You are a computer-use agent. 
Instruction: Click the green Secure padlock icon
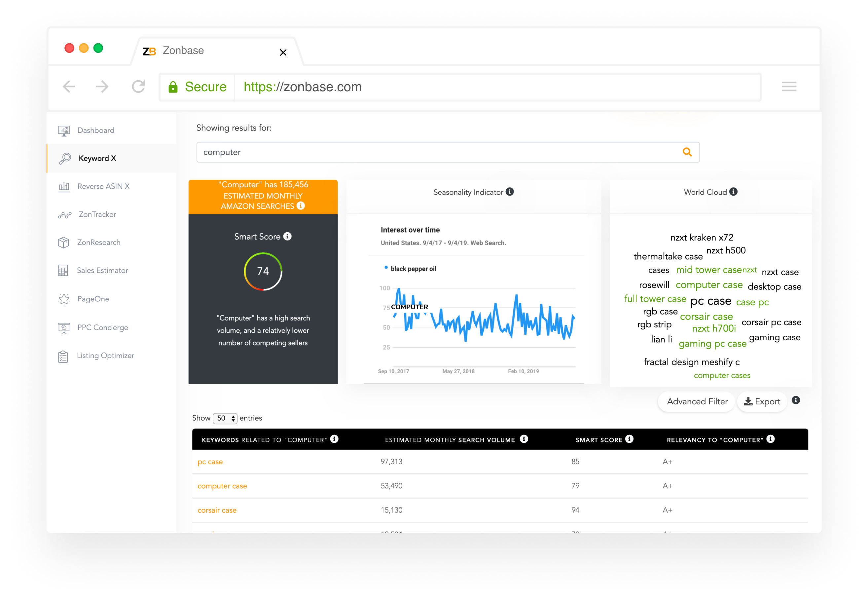point(173,87)
